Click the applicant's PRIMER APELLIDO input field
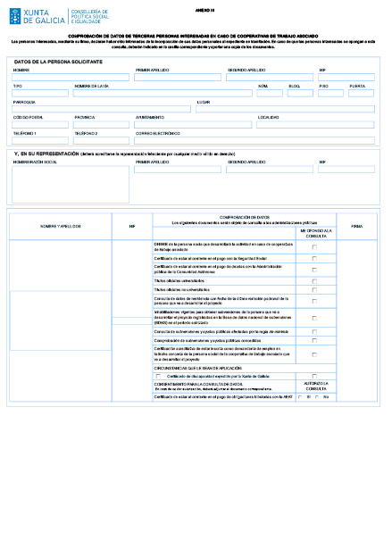392x549 pixels. coord(178,78)
